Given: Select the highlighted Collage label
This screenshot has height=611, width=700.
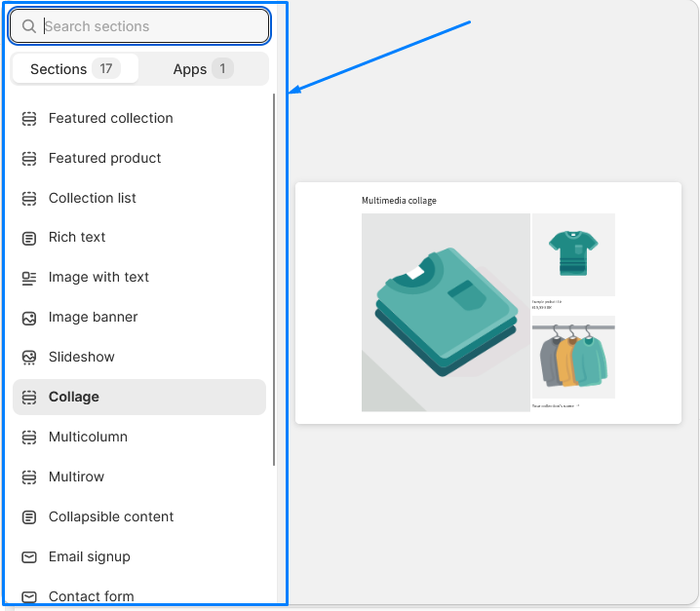Looking at the screenshot, I should click(74, 397).
